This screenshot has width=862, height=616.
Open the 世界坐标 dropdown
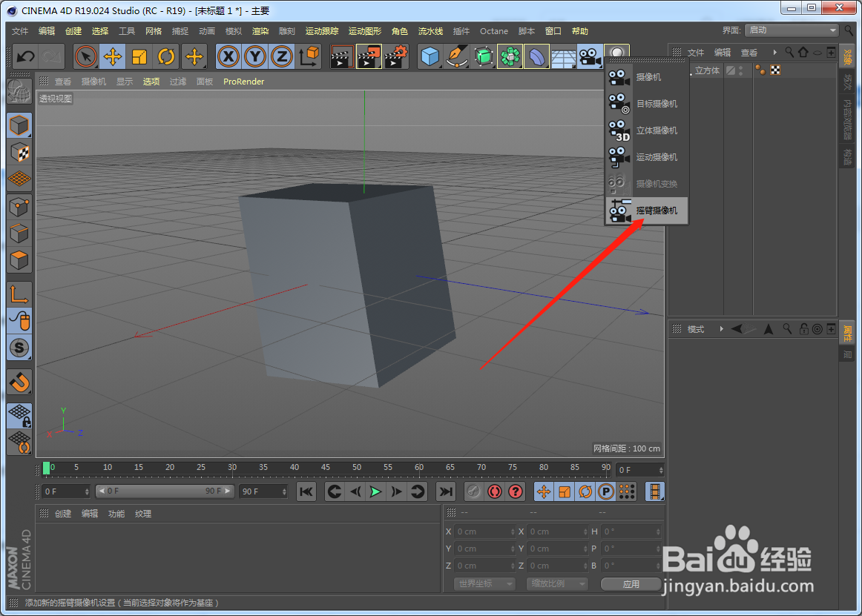coord(484,583)
